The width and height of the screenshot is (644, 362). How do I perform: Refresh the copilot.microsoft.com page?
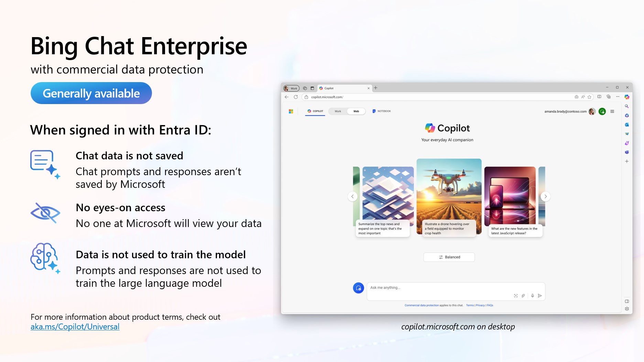[296, 97]
